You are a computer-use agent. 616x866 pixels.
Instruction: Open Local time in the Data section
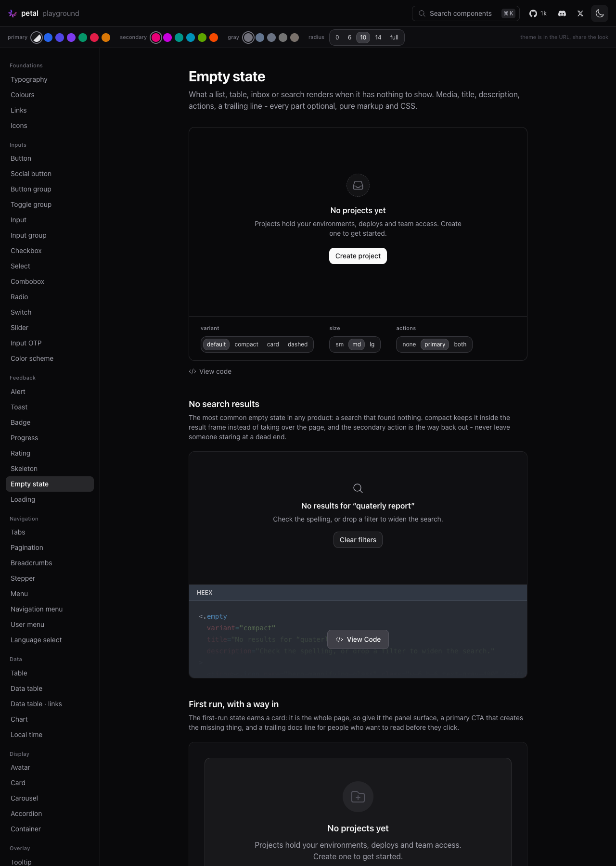(x=50, y=735)
